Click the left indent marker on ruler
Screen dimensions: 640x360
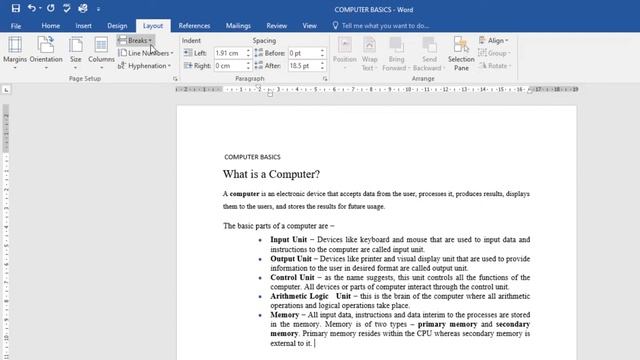pos(270,94)
